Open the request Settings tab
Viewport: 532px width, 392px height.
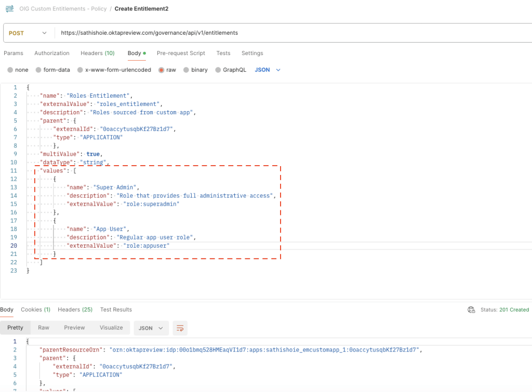252,53
